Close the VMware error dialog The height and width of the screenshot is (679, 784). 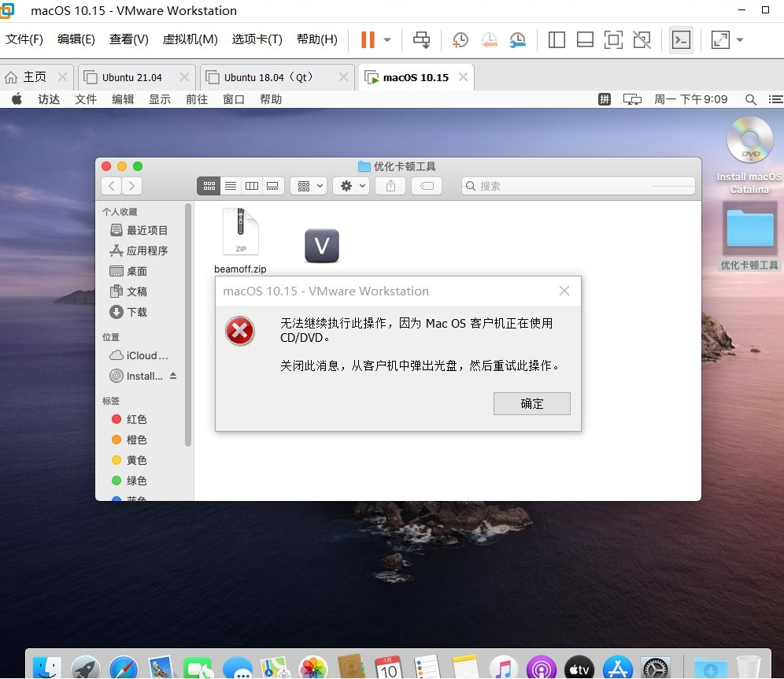564,291
